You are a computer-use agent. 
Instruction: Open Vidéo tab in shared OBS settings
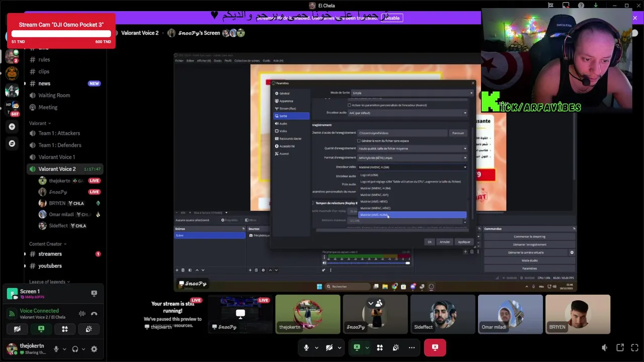291,131
